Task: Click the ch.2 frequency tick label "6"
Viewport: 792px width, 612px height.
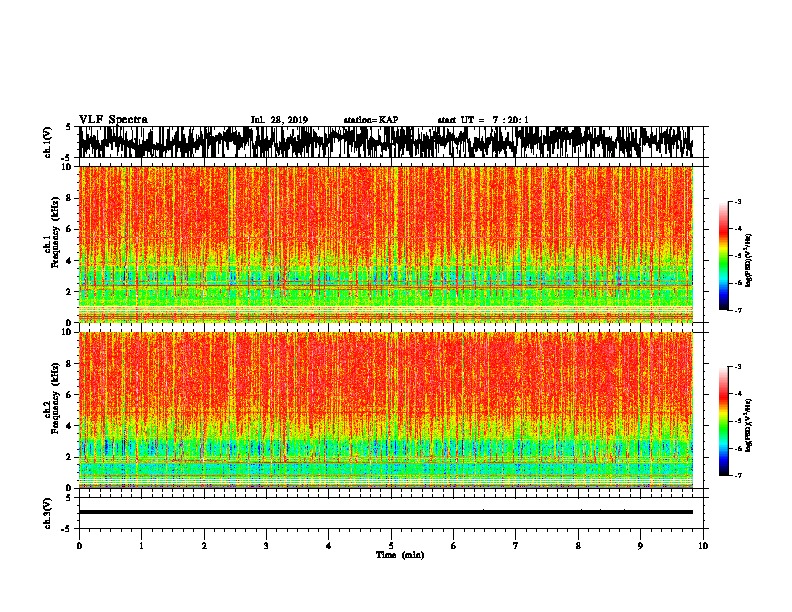Action: point(69,394)
